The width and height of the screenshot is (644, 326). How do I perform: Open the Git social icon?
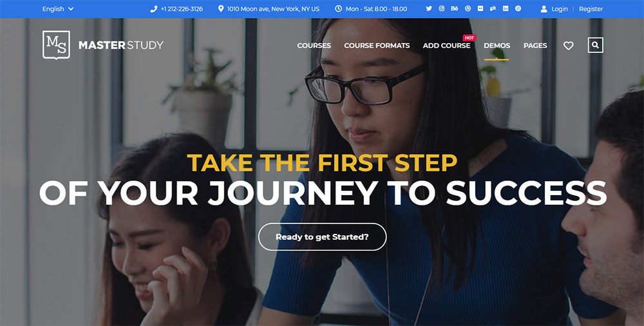coord(493,8)
